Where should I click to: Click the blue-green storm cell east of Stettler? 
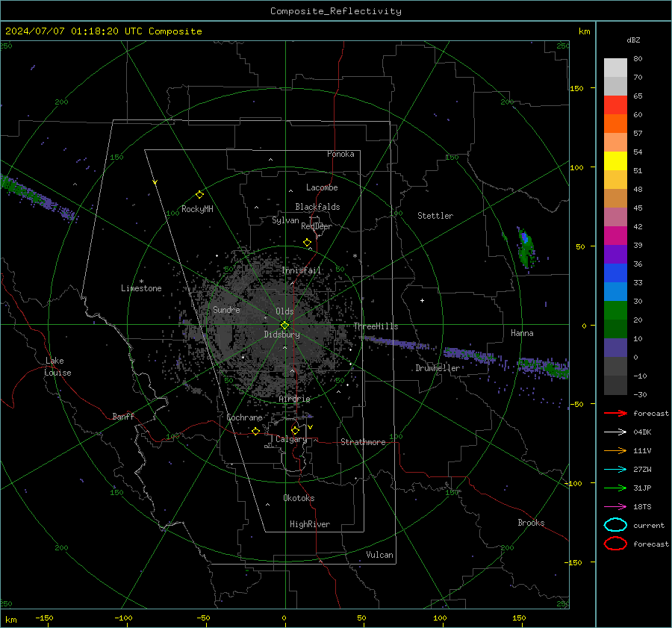pyautogui.click(x=526, y=247)
